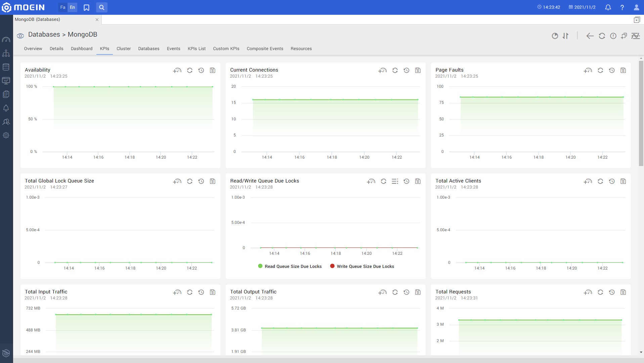
Task: Refresh the Read/Write Queue Due Locks chart
Action: (384, 182)
